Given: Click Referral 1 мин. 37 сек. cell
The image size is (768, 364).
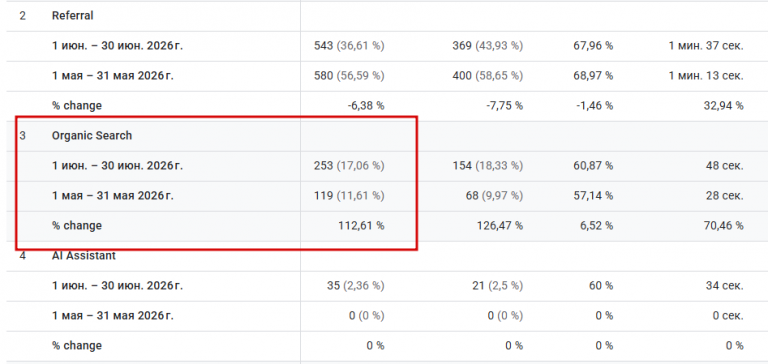Looking at the screenshot, I should 706,46.
